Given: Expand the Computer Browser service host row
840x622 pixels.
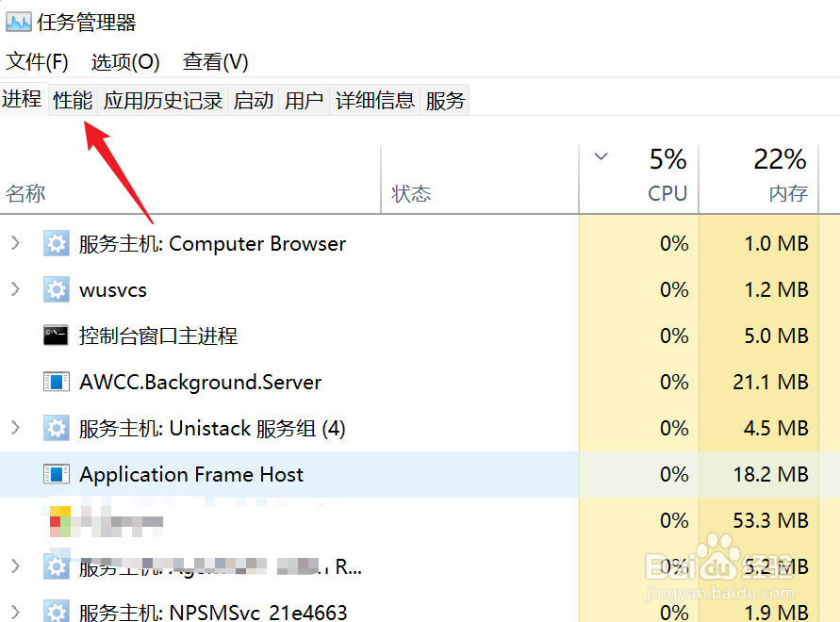Looking at the screenshot, I should click(x=15, y=244).
